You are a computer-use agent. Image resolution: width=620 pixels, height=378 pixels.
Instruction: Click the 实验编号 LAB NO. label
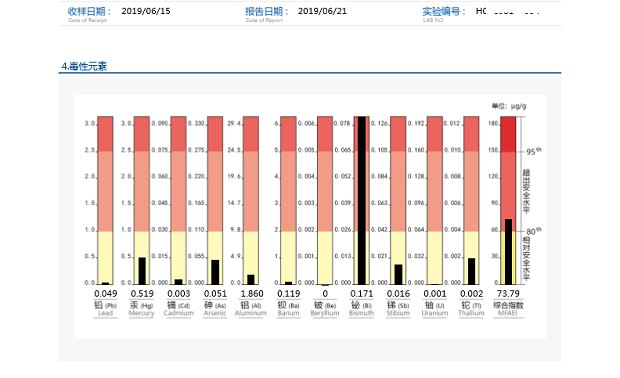tap(444, 14)
